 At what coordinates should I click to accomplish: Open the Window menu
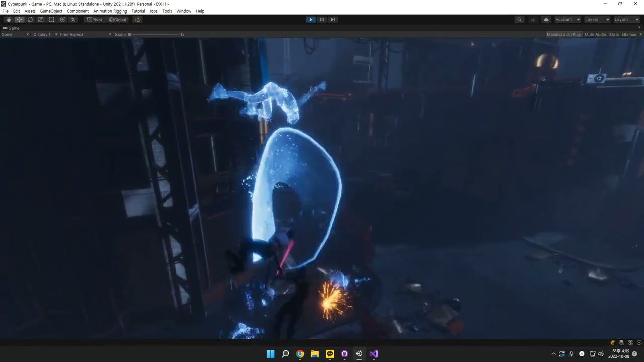[184, 11]
